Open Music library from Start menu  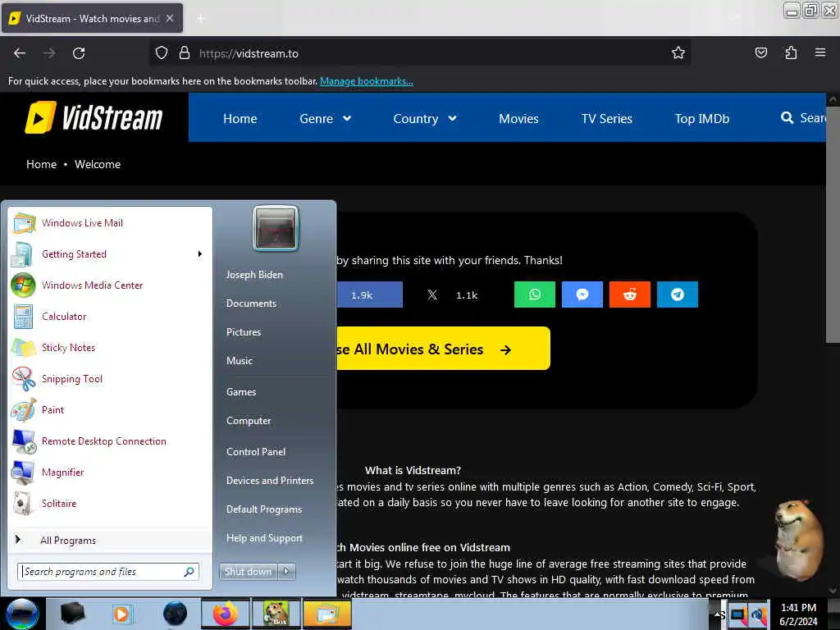coord(239,361)
